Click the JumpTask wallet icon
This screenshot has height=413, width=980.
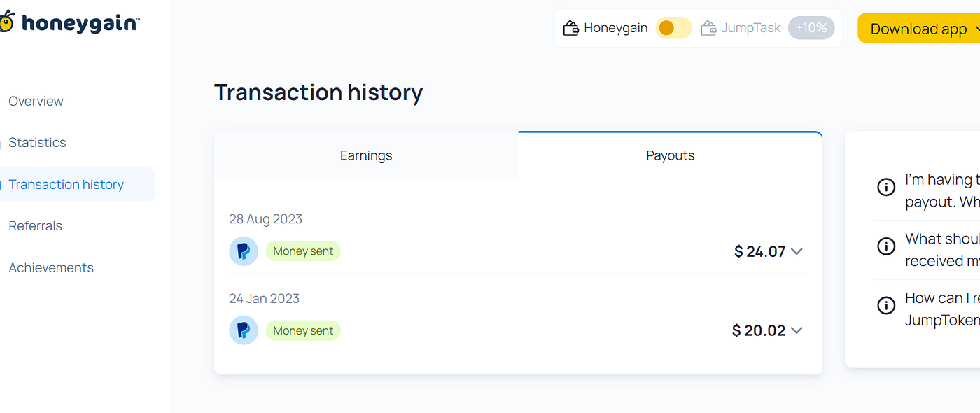[708, 28]
